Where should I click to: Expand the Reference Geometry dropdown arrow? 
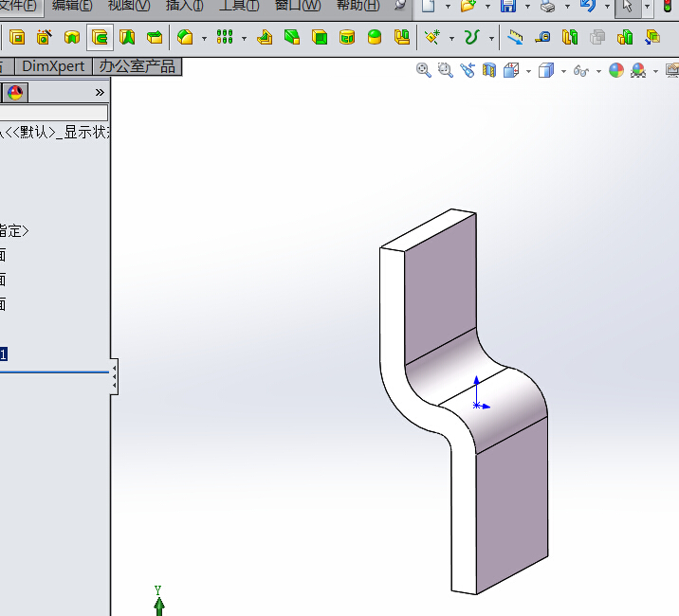[452, 39]
